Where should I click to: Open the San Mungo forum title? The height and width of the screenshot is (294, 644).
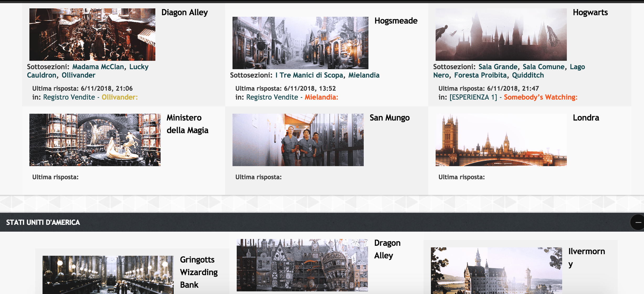click(389, 118)
